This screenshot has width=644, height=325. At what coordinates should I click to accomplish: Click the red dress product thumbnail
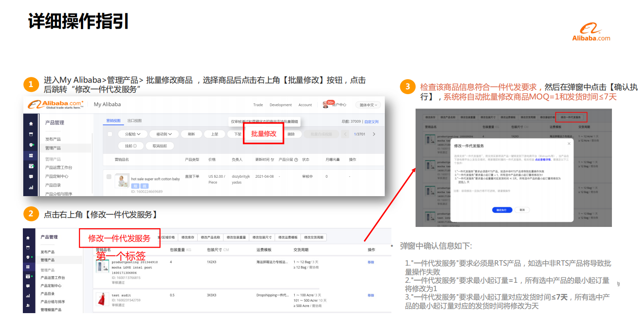point(102,299)
